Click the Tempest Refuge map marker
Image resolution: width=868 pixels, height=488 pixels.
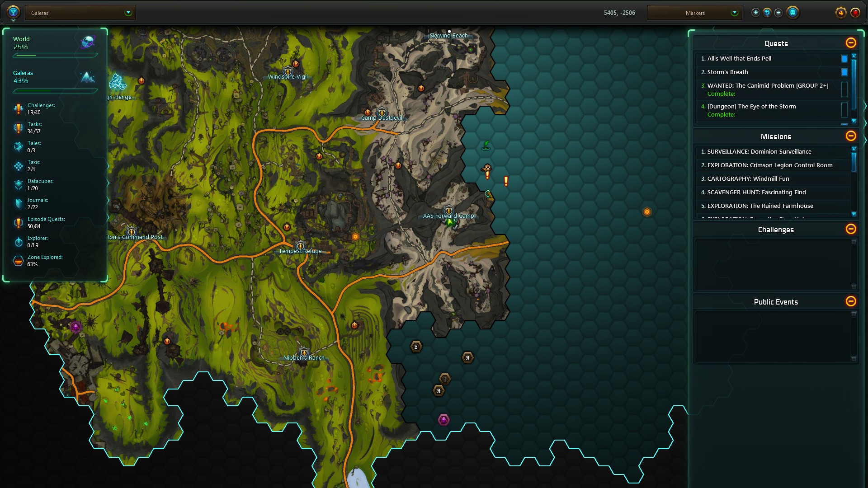pos(300,246)
